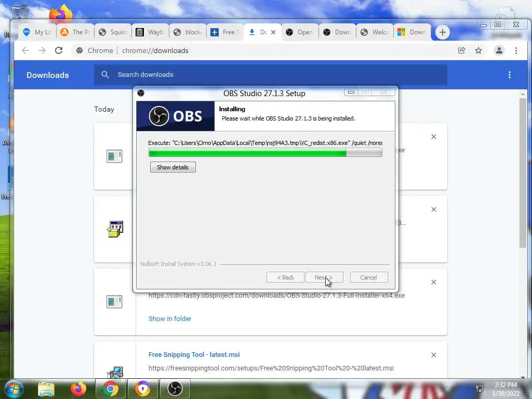Click the OBS Setup title bar icon

pyautogui.click(x=141, y=93)
